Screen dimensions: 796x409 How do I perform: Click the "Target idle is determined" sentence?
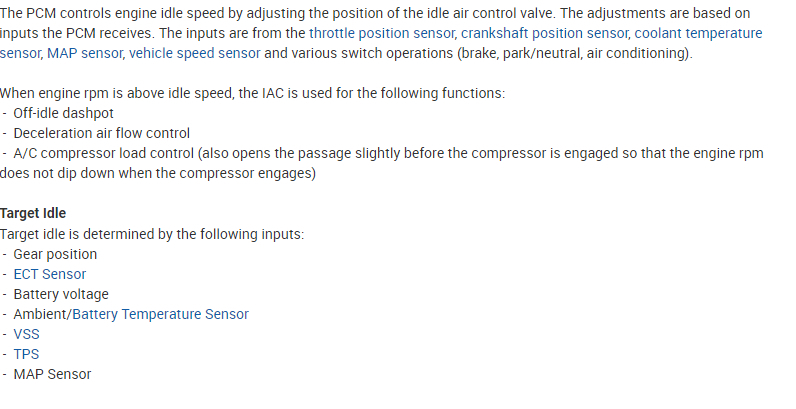coord(152,234)
